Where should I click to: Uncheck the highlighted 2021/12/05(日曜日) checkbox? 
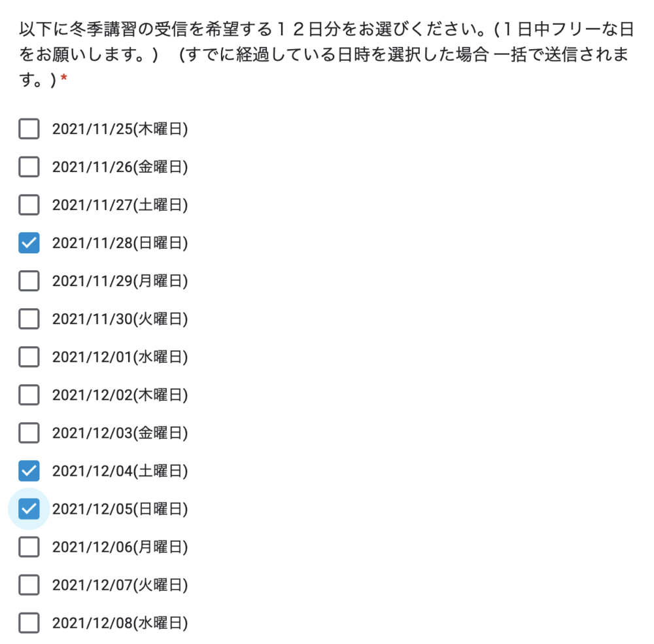click(x=29, y=509)
